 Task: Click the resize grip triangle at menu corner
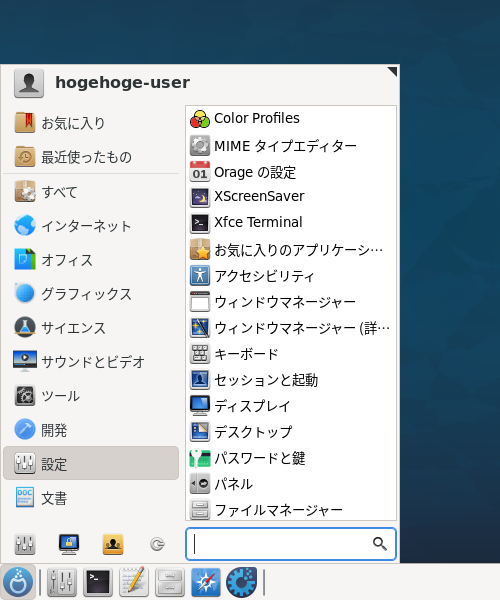tap(392, 72)
